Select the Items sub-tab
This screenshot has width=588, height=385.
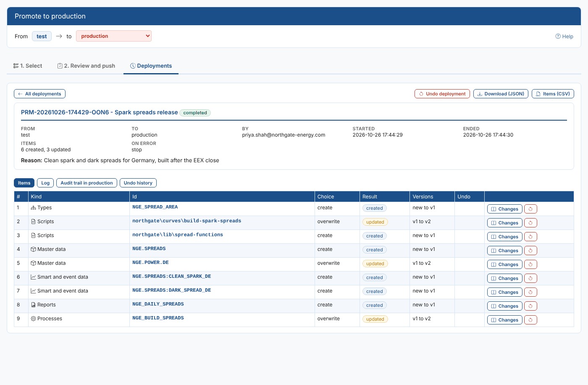(x=24, y=183)
